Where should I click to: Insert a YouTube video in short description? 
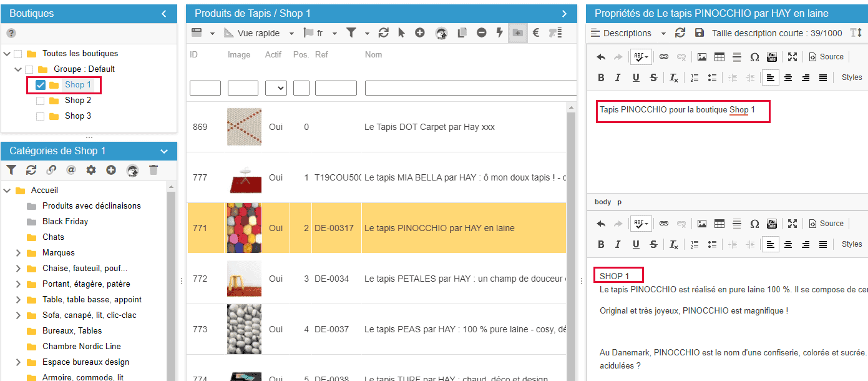coord(772,57)
